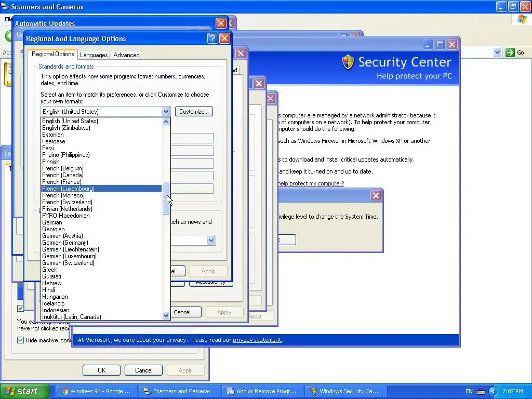This screenshot has height=399, width=532.
Task: Select Indonesian in the list
Action: click(101, 310)
